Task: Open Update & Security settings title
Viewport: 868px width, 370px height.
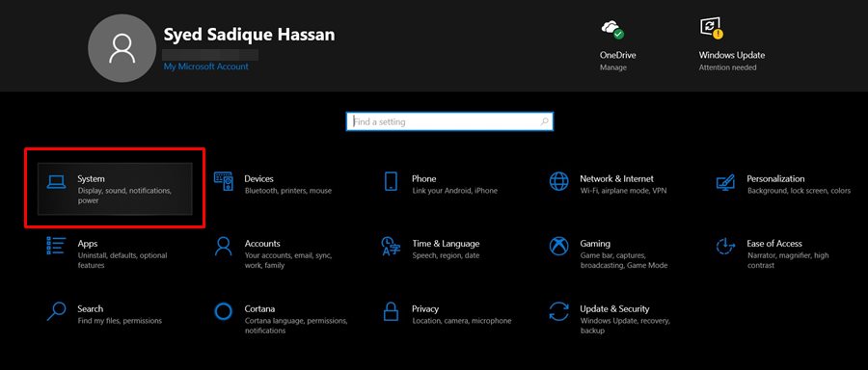Action: coord(614,308)
